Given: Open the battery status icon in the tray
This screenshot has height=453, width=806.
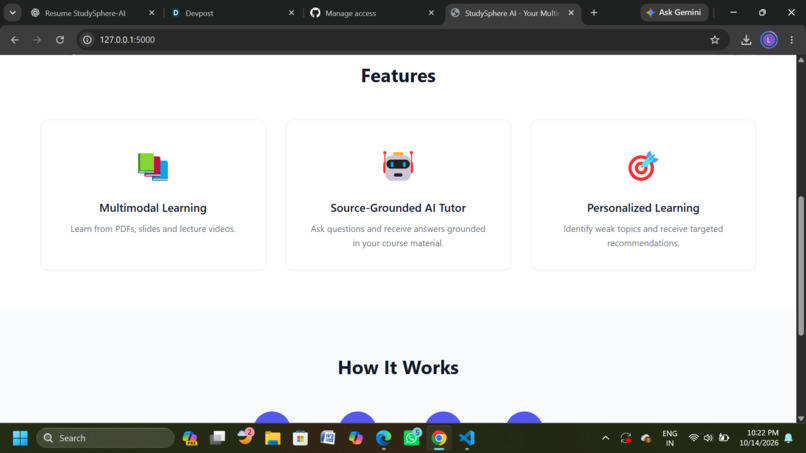Looking at the screenshot, I should 724,438.
